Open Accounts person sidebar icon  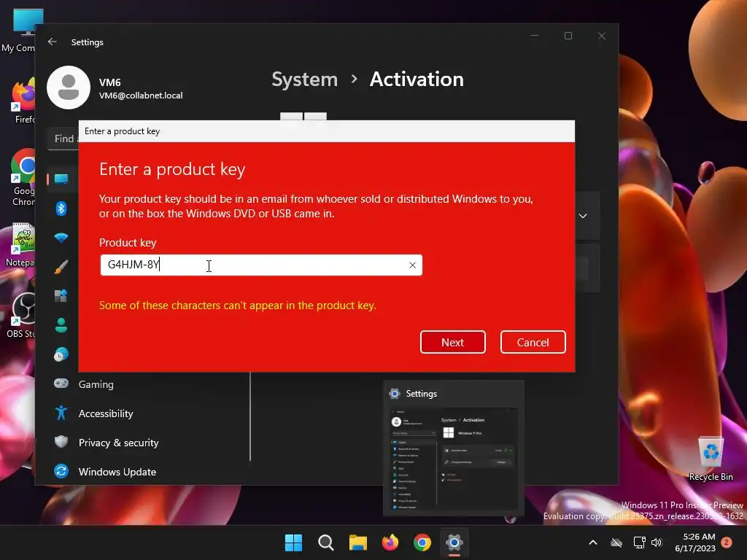coord(61,325)
